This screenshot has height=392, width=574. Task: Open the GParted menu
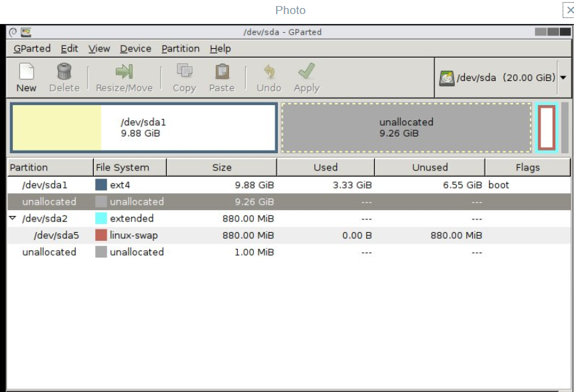pos(31,48)
